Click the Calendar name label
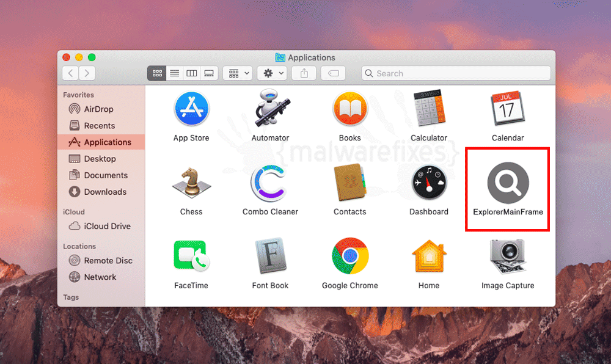 (x=508, y=138)
